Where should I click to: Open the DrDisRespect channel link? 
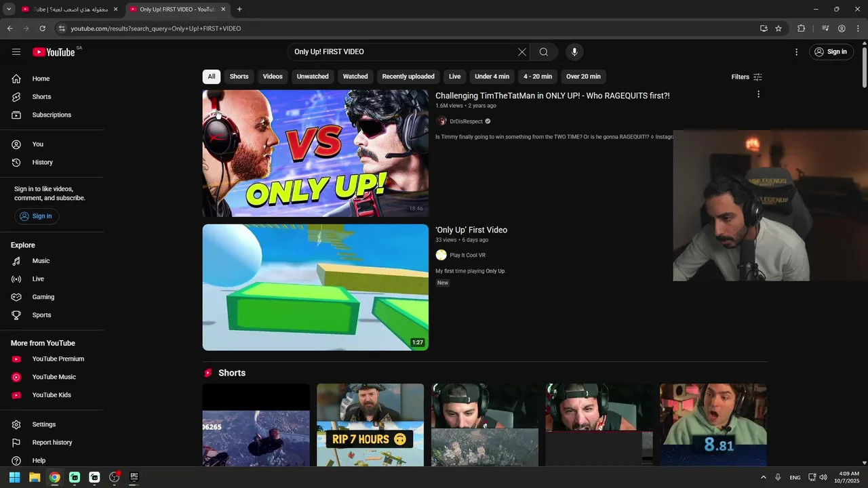pyautogui.click(x=466, y=121)
